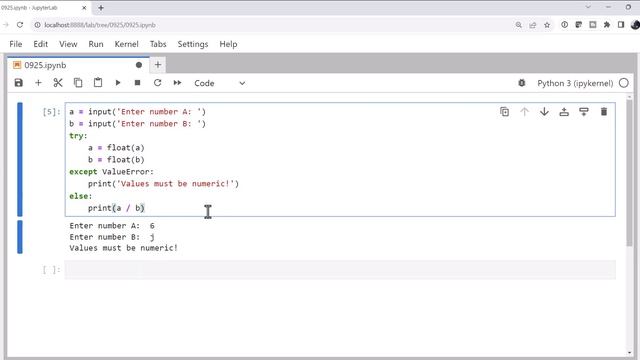640x360 pixels.
Task: Open the Edit menu
Action: point(40,44)
